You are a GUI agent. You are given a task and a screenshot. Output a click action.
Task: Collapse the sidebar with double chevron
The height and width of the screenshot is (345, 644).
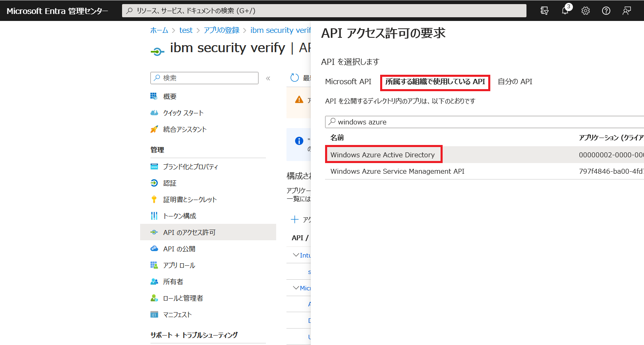click(268, 78)
